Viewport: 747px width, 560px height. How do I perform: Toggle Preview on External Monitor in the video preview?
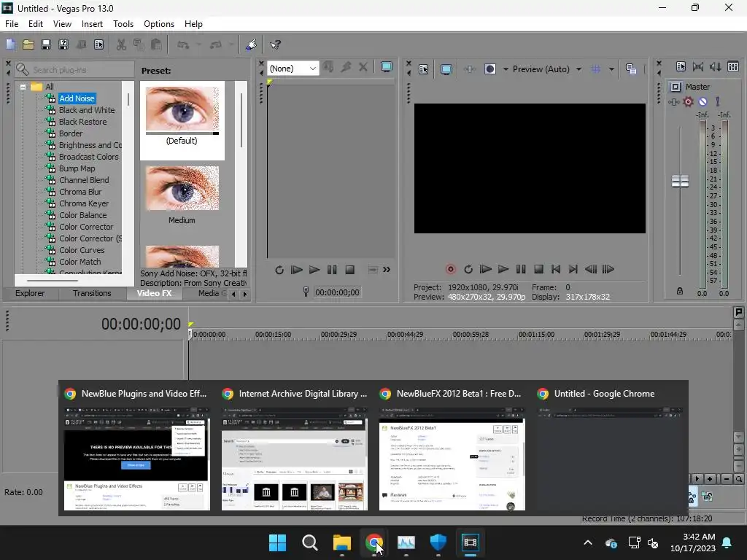[x=446, y=69]
